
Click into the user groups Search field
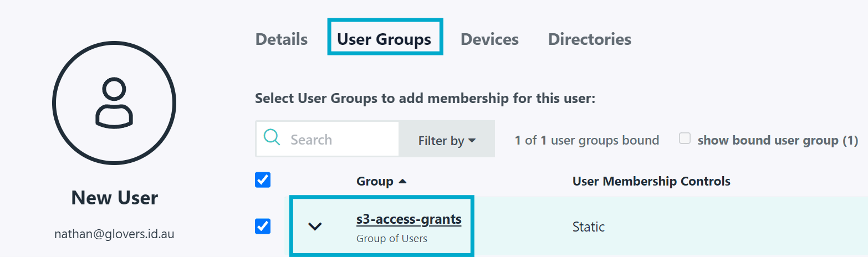coord(339,140)
